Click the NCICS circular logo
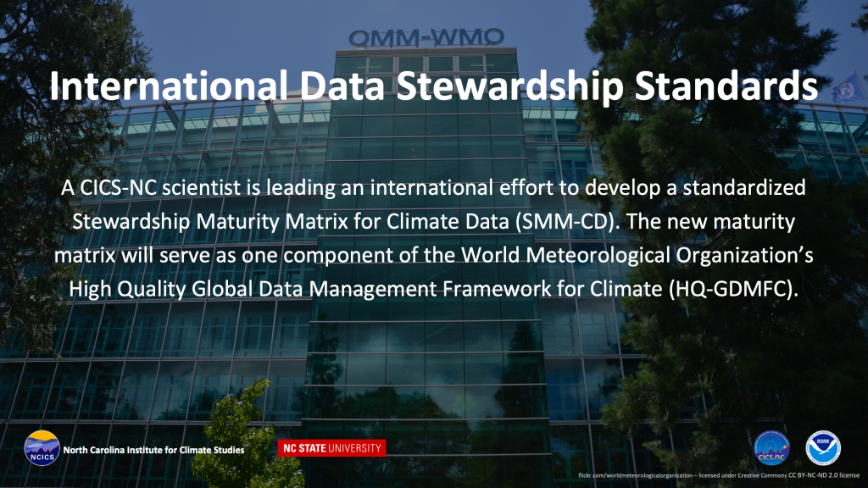The height and width of the screenshot is (488, 868). click(x=42, y=448)
